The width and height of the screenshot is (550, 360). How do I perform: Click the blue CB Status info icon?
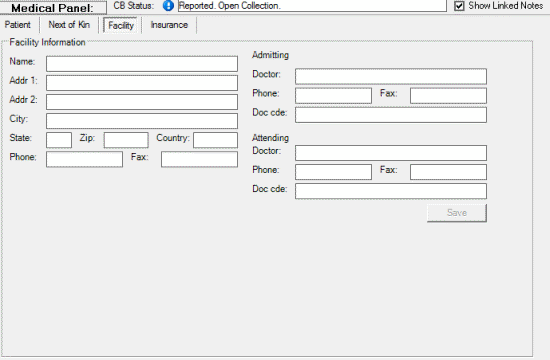click(x=168, y=6)
